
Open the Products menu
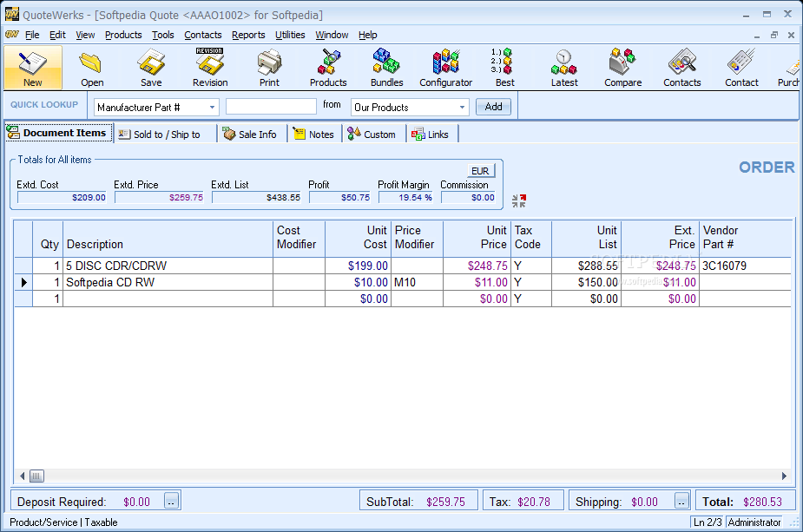coord(123,35)
